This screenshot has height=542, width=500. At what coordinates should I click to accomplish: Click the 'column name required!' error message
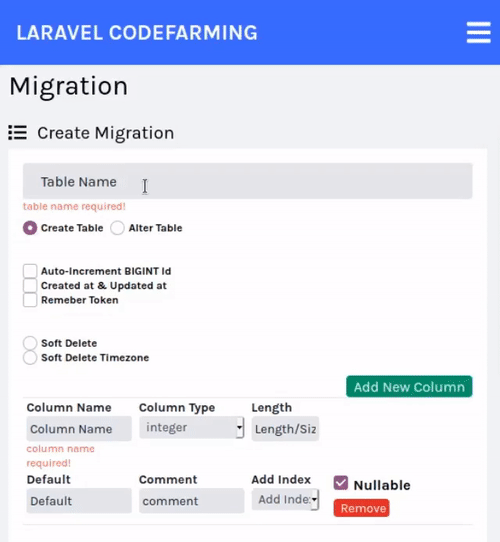pos(61,456)
